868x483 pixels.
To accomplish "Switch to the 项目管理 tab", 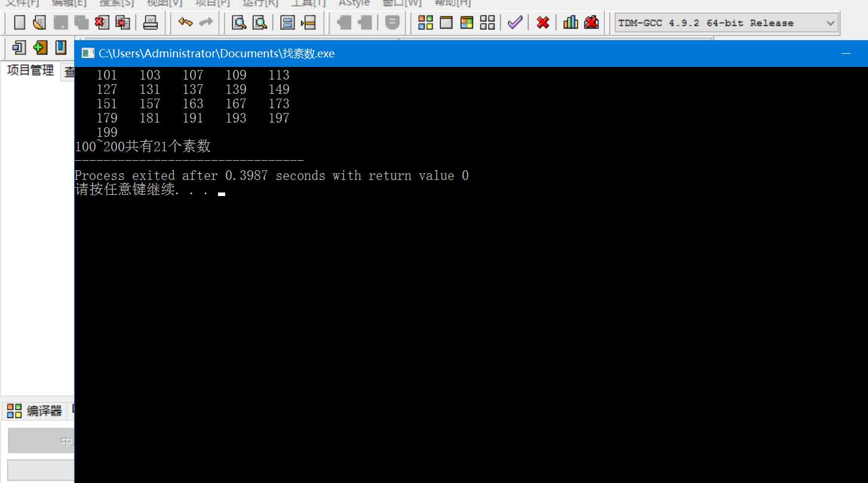I will pyautogui.click(x=30, y=71).
